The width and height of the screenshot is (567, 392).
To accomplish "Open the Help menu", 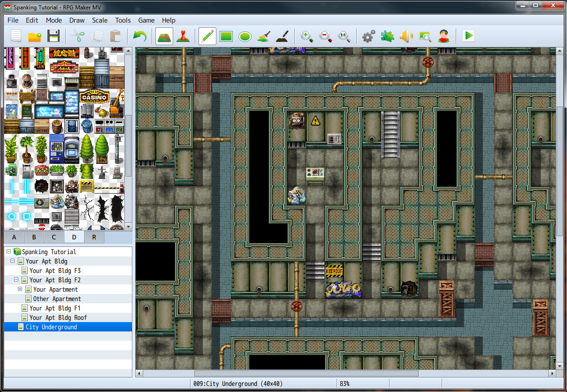I will [169, 20].
